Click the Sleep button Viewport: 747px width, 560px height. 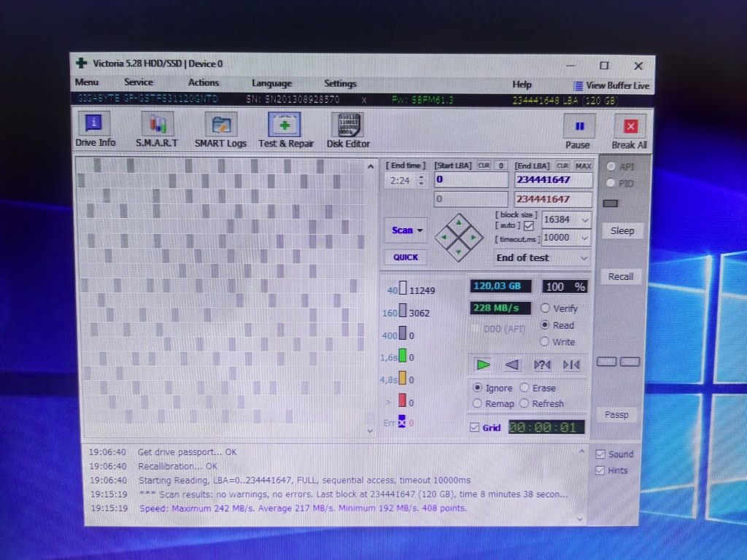pyautogui.click(x=622, y=231)
